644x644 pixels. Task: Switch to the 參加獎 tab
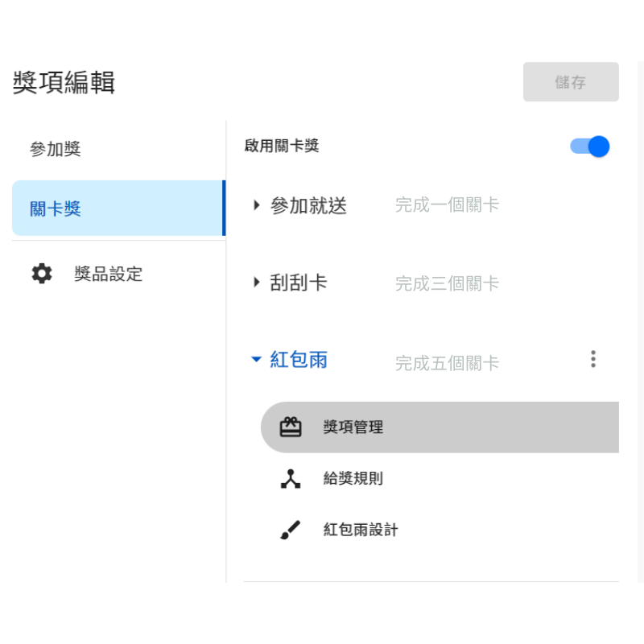(x=56, y=150)
